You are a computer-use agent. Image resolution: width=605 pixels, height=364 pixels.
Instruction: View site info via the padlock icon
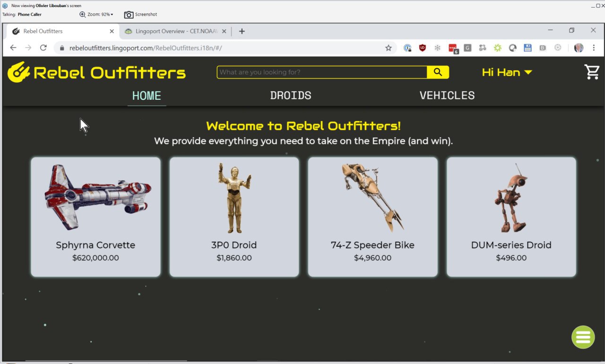pyautogui.click(x=62, y=48)
